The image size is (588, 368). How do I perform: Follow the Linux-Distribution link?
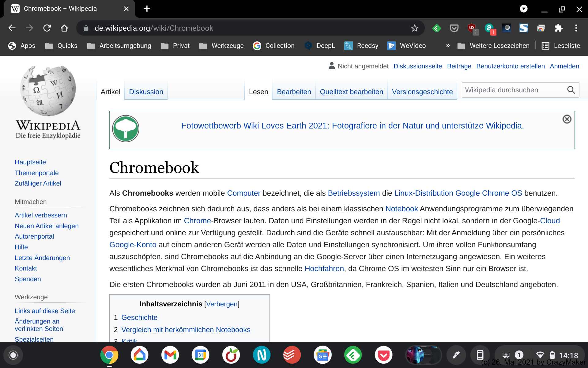424,193
